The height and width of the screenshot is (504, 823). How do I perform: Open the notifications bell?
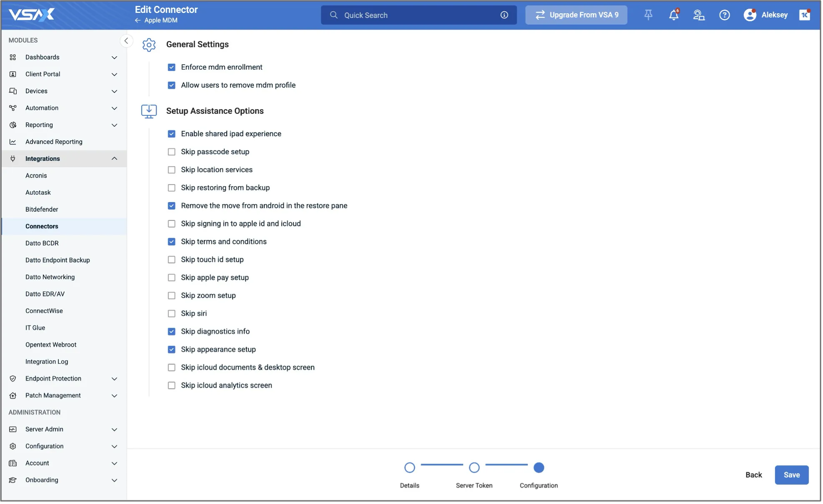(x=673, y=15)
